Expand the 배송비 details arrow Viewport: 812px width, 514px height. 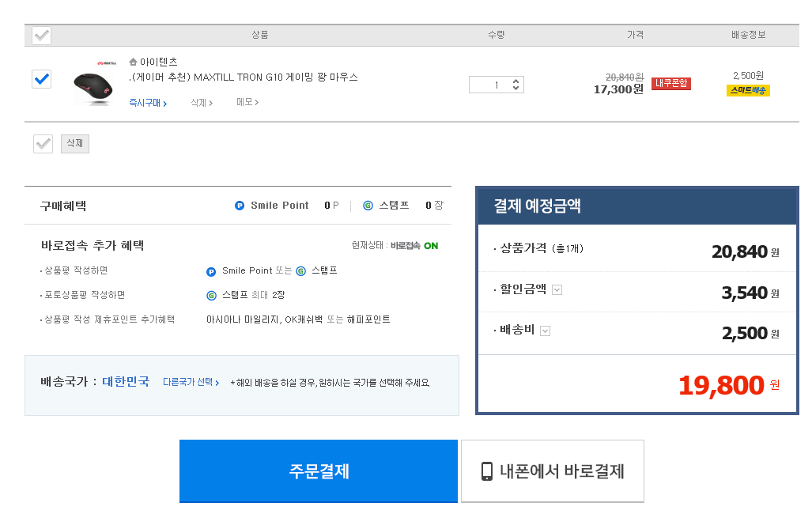(x=545, y=331)
